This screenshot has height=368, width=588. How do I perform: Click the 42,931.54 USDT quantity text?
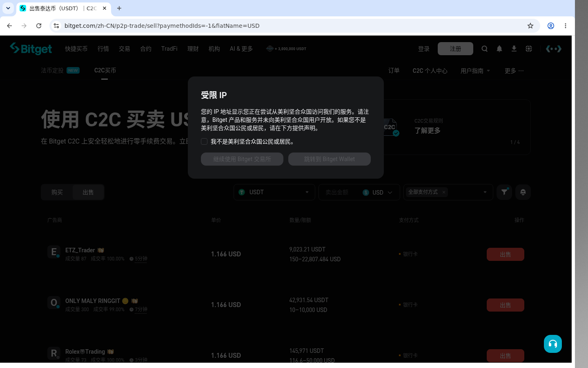coord(309,300)
